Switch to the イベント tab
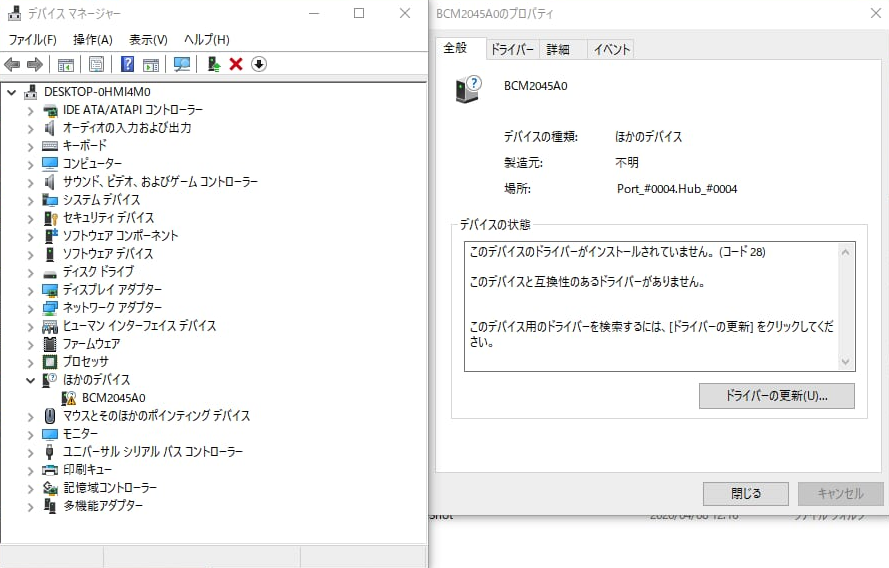889x568 pixels. 611,49
